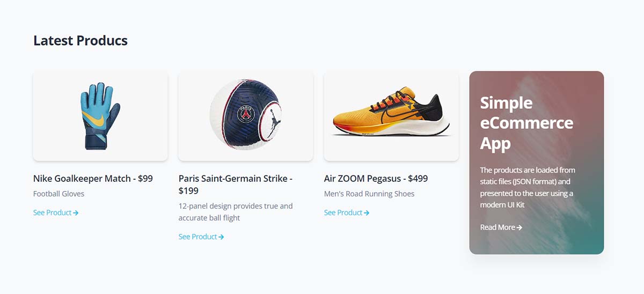The image size is (644, 294).
Task: Select the Nike Goalkeeper Match - $99 title
Action: click(x=93, y=179)
